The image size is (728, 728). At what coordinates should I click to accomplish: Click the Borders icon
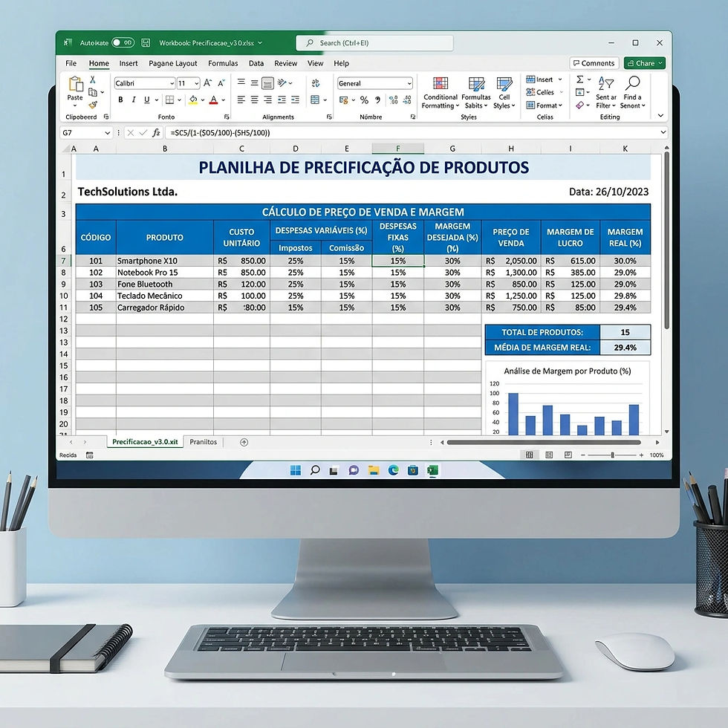coord(170,100)
